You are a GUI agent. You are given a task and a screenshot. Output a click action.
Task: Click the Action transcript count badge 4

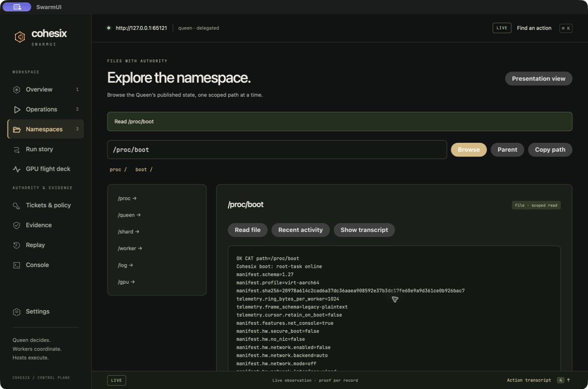560,380
